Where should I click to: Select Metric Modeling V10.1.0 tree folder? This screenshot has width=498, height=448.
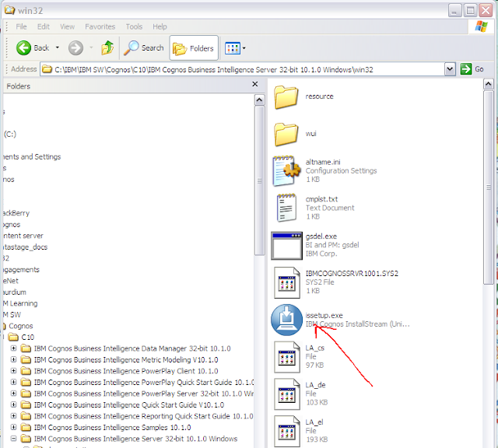click(x=119, y=360)
